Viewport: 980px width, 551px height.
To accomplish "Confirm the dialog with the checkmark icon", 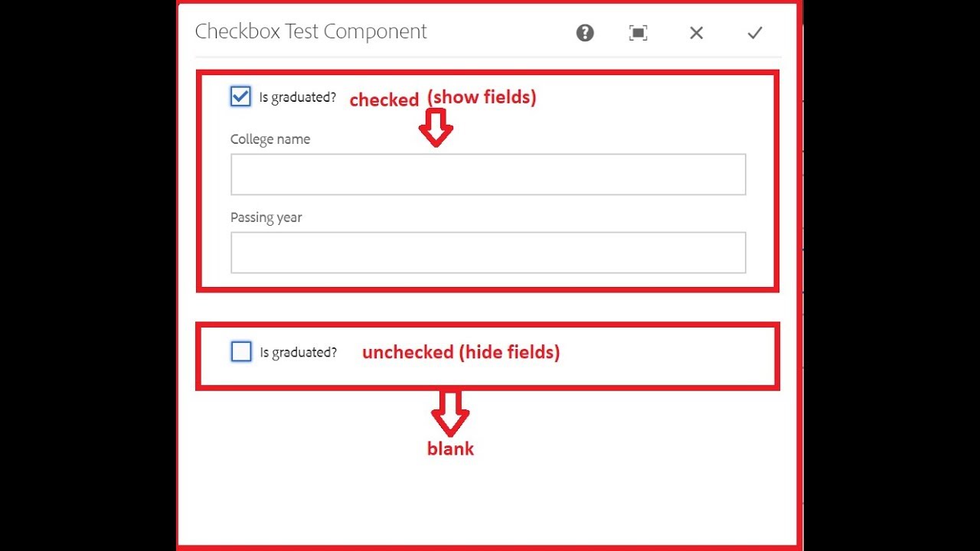I will [x=755, y=33].
